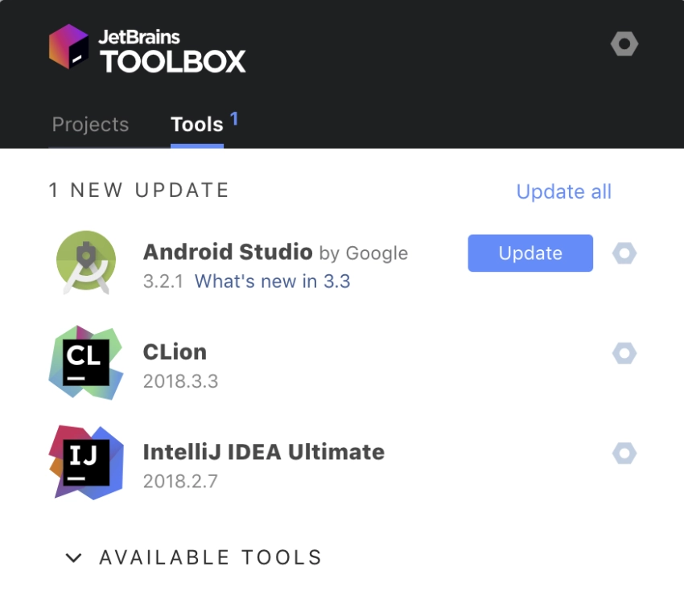Open CLion settings hexagon

pyautogui.click(x=624, y=353)
